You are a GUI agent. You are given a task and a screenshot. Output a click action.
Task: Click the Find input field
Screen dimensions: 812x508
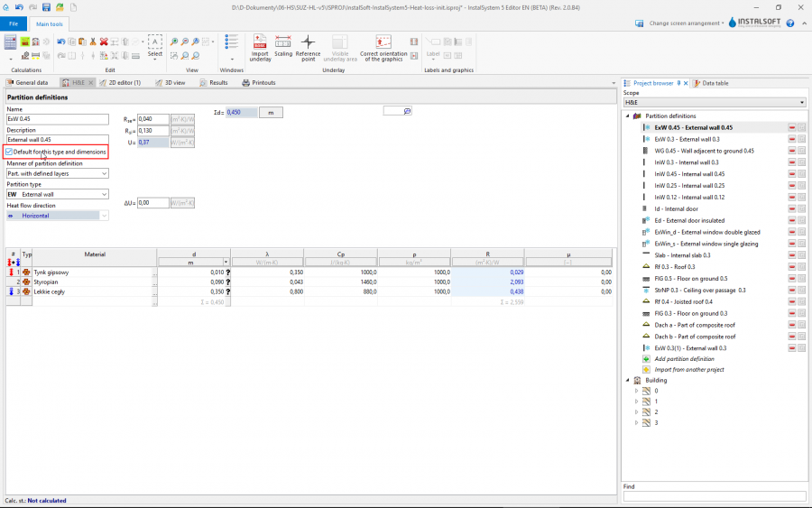tap(715, 496)
